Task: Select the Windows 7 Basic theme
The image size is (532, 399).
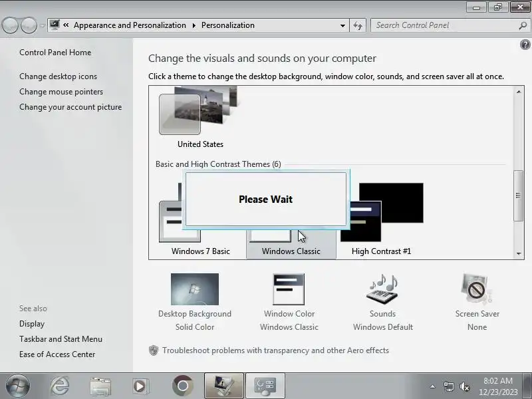Action: pos(201,251)
